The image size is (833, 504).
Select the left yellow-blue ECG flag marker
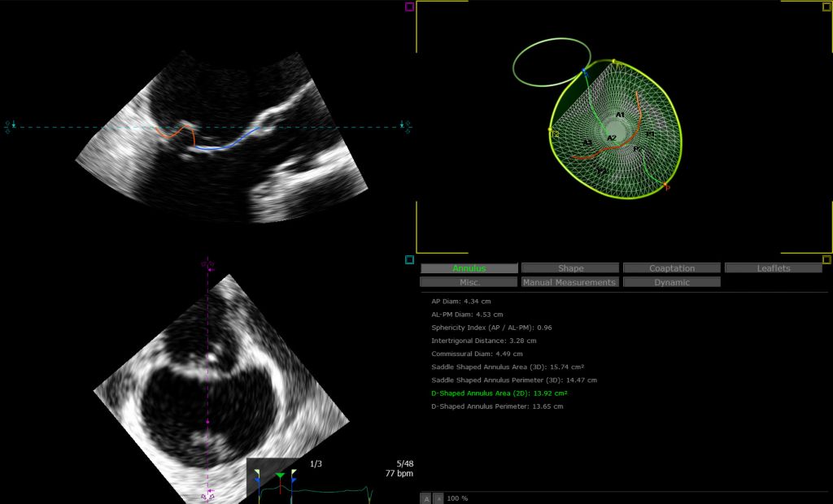[x=258, y=477]
